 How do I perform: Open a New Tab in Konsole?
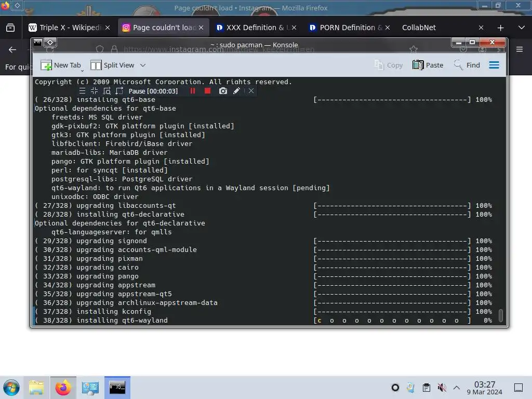(x=61, y=65)
